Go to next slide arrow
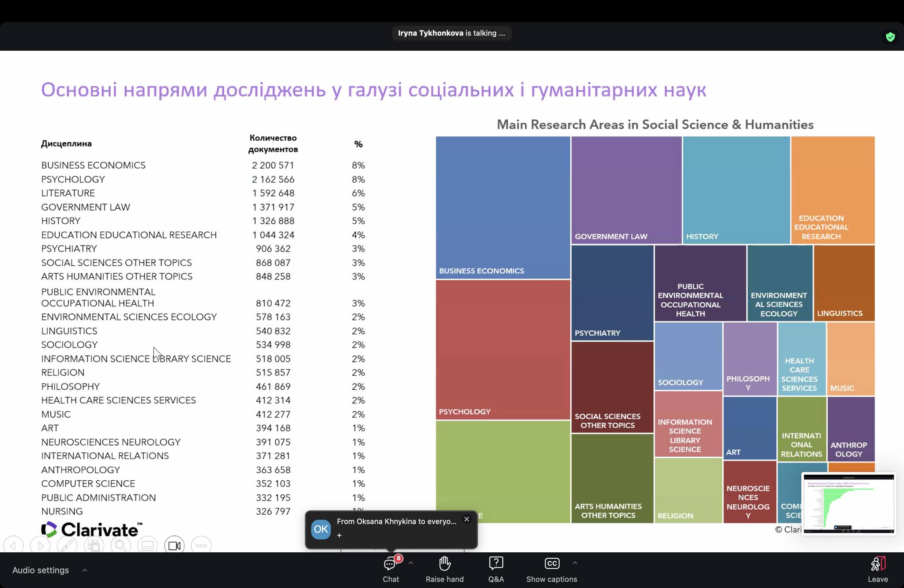 coord(40,546)
